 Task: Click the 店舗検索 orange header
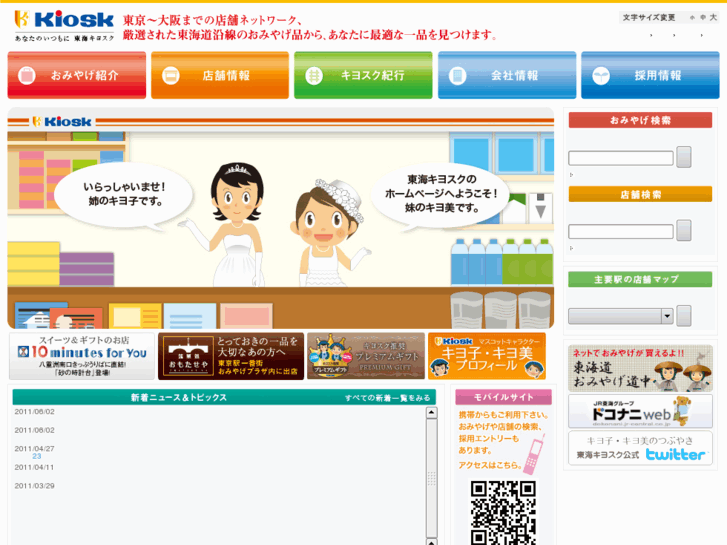[640, 194]
